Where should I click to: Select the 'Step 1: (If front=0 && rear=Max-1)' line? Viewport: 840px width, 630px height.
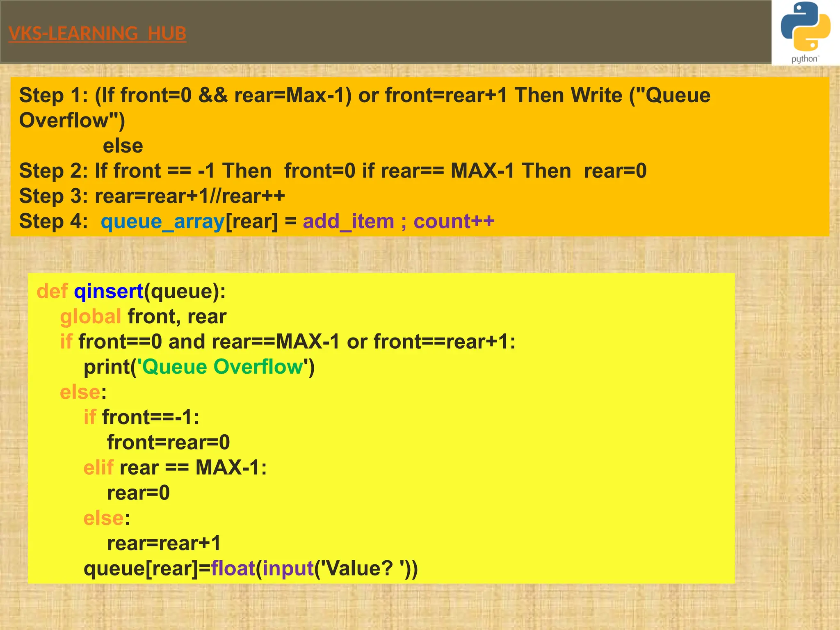tap(365, 95)
